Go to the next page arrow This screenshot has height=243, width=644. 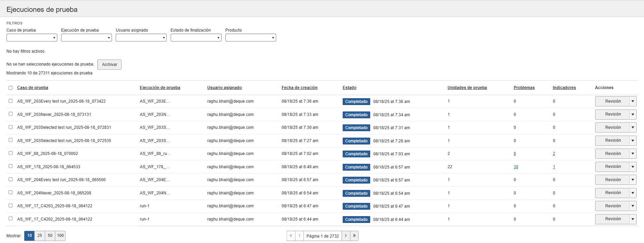(346, 236)
